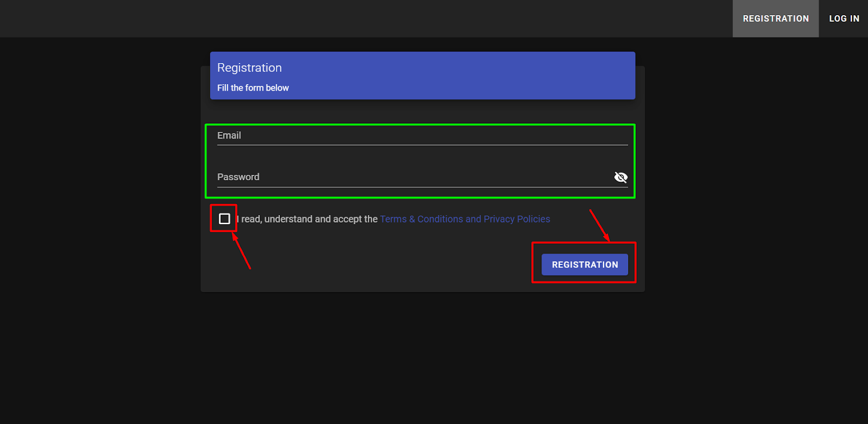
Task: Click the empty right side of the blue banner
Action: pos(488,76)
